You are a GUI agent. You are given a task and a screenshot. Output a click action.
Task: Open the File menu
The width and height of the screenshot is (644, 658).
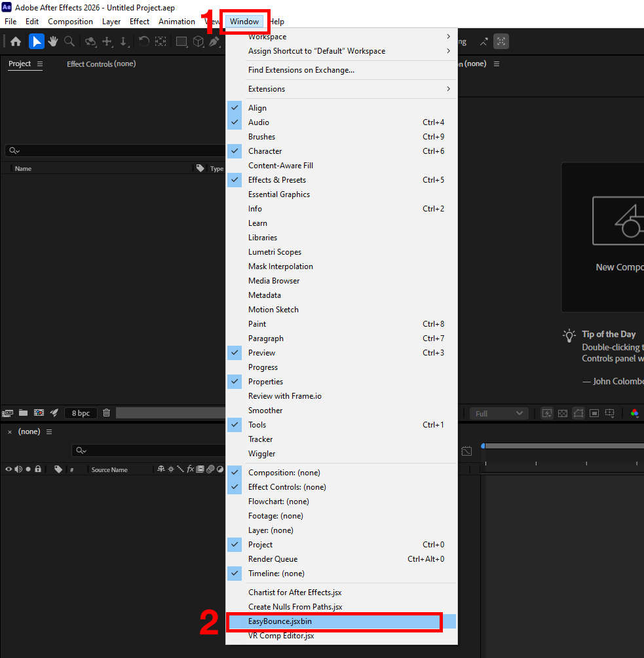(10, 22)
